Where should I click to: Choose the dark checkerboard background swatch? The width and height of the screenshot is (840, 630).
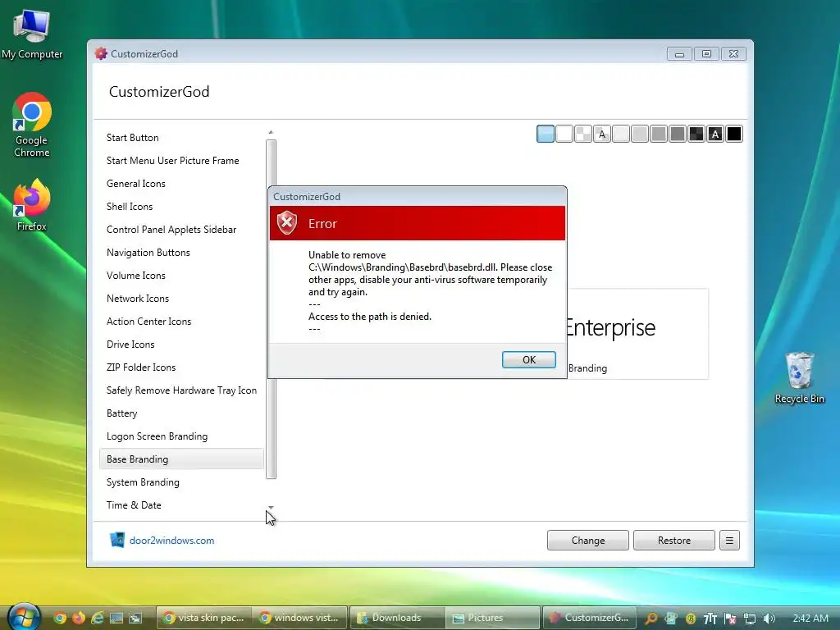(696, 134)
